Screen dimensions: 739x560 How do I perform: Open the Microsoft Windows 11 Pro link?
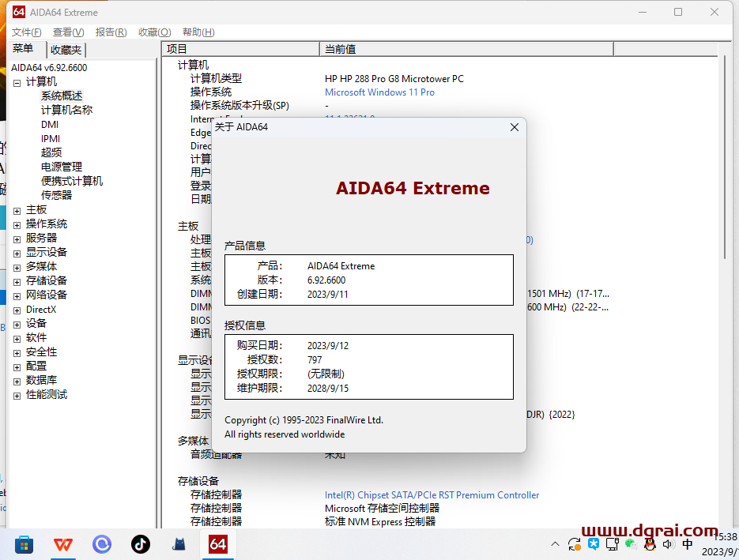[x=379, y=92]
